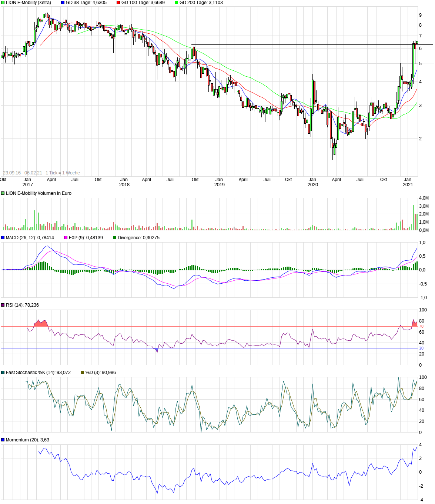Click the Jan. 2021 time axis label
Viewport: 435px width, 504px height.
[408, 182]
